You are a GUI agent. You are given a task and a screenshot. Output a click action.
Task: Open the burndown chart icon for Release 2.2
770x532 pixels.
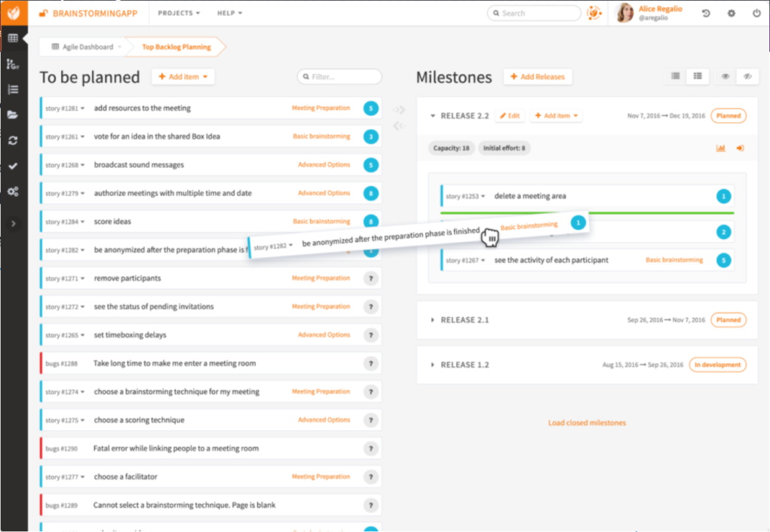721,148
